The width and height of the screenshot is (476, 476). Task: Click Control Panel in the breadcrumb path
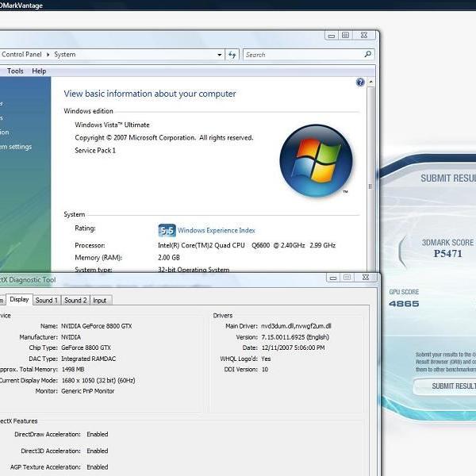tap(21, 55)
